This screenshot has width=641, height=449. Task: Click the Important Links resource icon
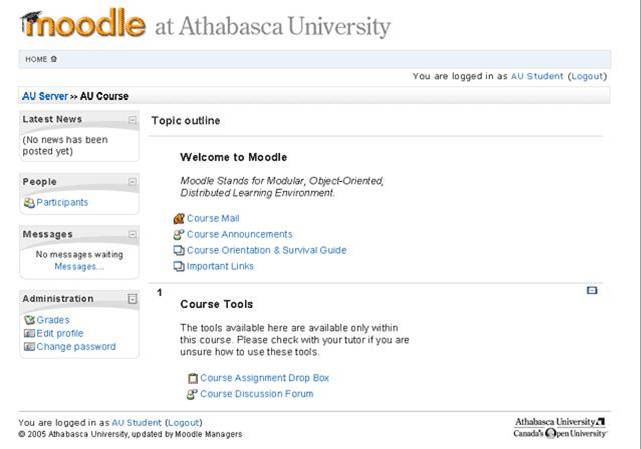click(x=179, y=266)
